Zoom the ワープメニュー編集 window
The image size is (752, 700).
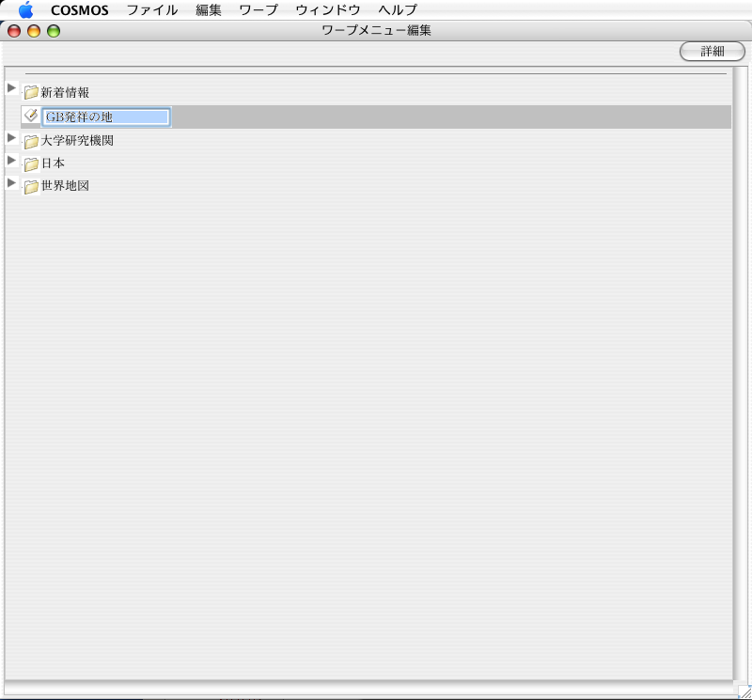pyautogui.click(x=54, y=31)
